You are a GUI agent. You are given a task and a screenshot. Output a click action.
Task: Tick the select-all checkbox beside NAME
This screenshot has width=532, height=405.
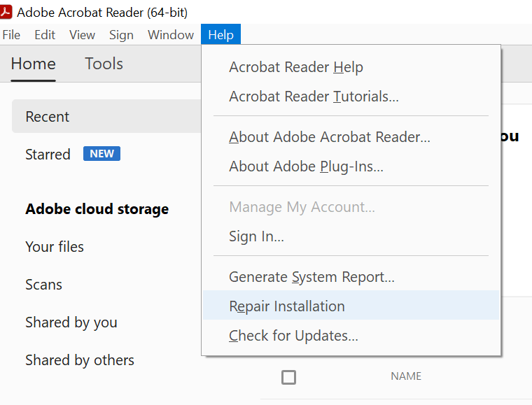[x=288, y=377]
